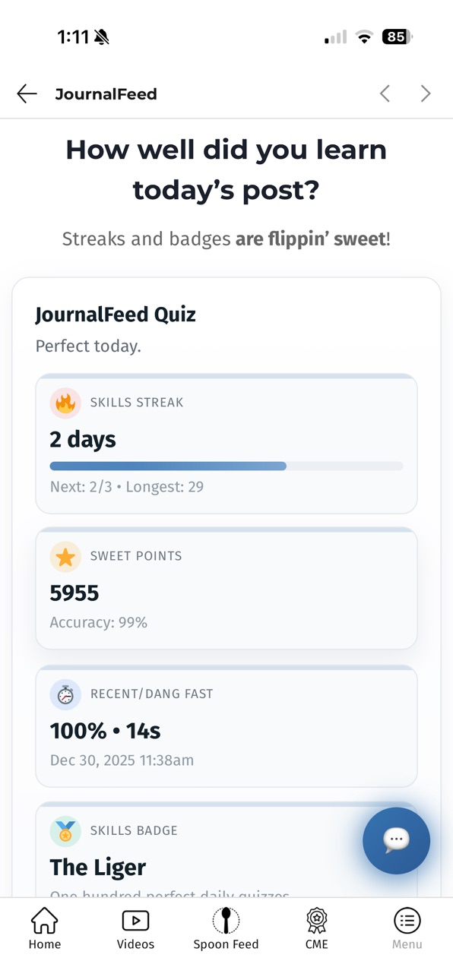Go to next page with right chevron
This screenshot has width=453, height=980.
pyautogui.click(x=426, y=93)
